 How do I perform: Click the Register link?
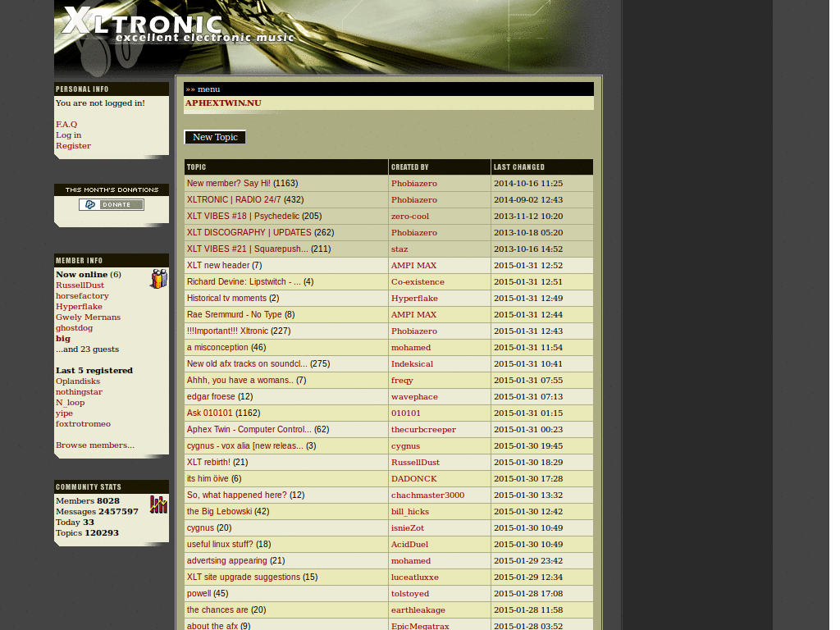73,146
